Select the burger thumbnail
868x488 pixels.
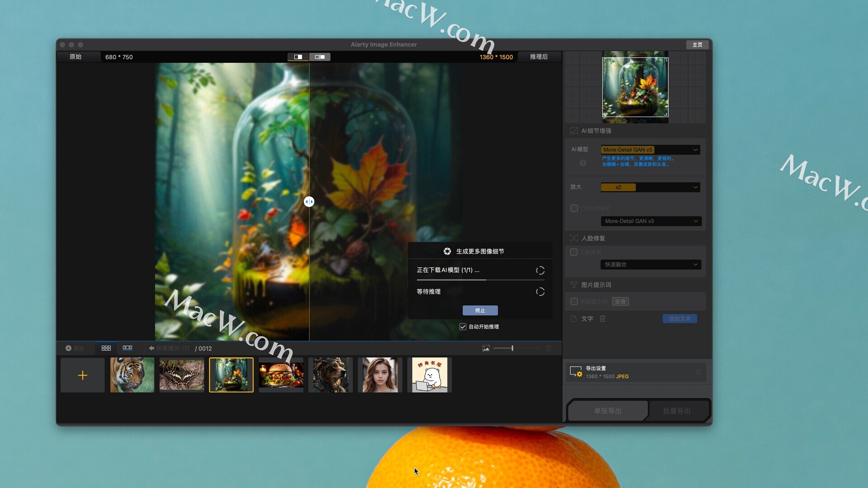281,375
